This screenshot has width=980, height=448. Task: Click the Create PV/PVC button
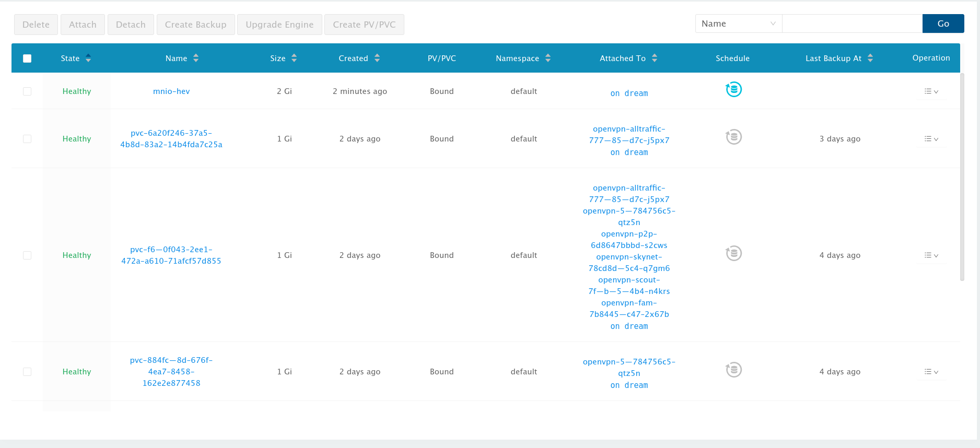click(364, 25)
